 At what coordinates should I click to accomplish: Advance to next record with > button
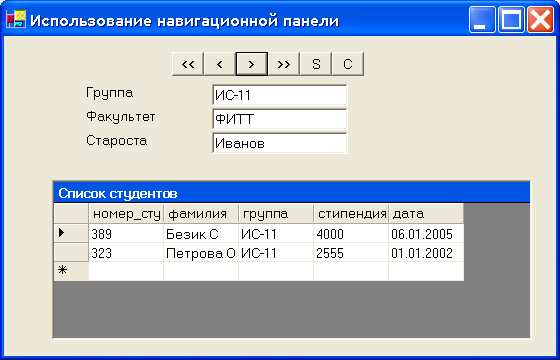[x=252, y=64]
